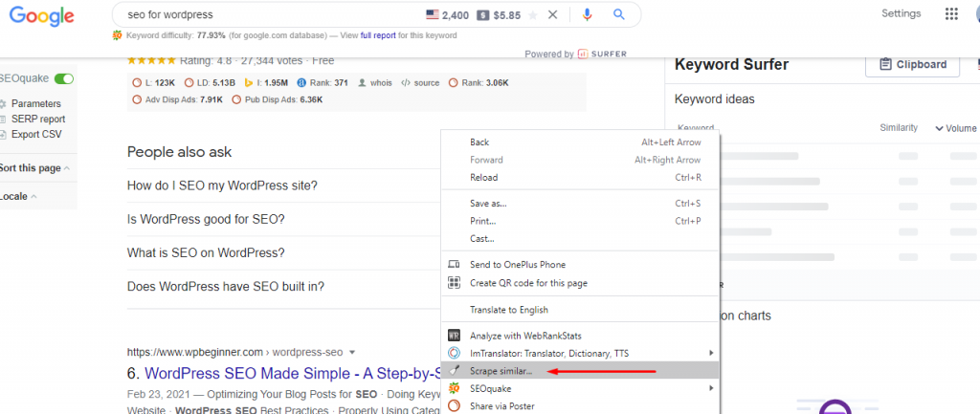This screenshot has width=980, height=414.
Task: Open Alexa Rank: 371 metric
Action: coord(322,82)
